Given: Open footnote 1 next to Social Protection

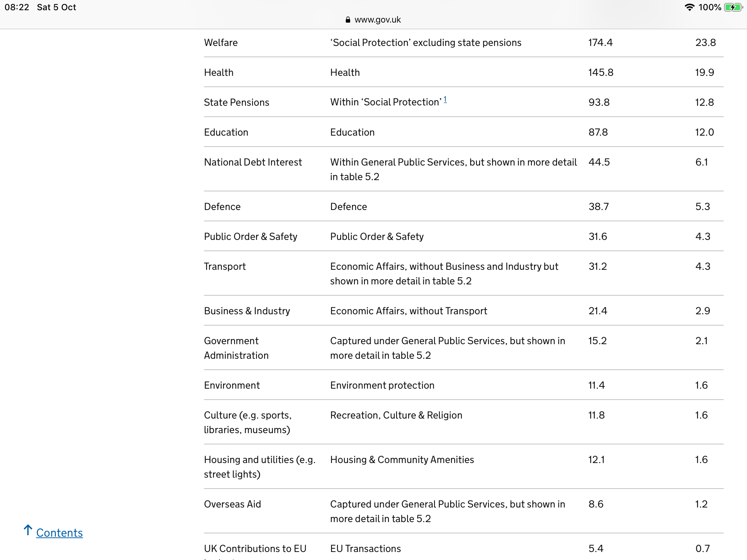Looking at the screenshot, I should coord(445,100).
